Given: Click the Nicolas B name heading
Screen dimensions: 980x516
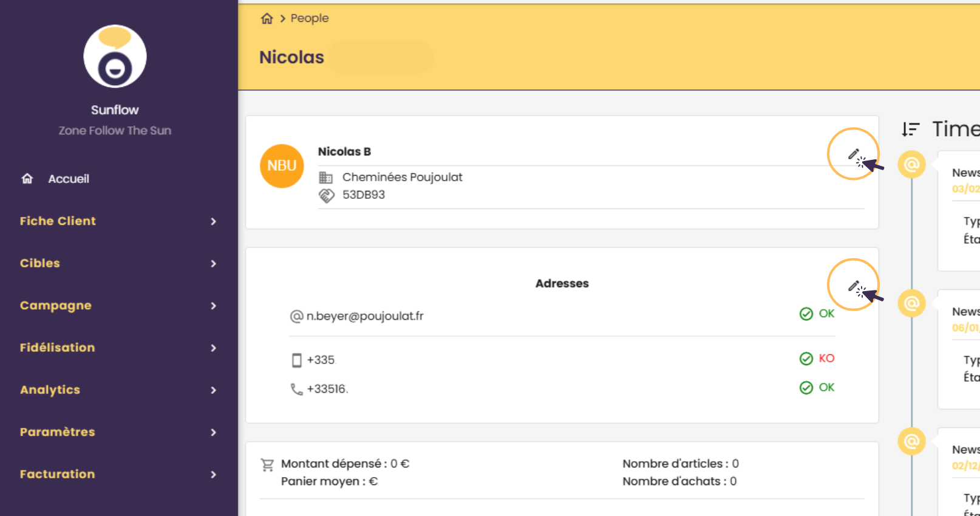Looking at the screenshot, I should [344, 151].
